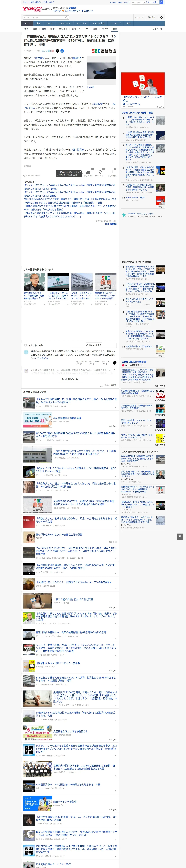Viewport: 186px width, 868px height.
Task: Open related article 遺体の確認に来てください
Action: coord(70,208)
